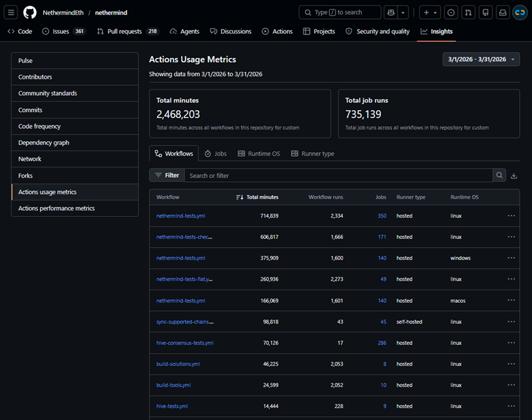Open row menu for hive-consensus-tests.yml
The width and height of the screenshot is (532, 420).
coord(511,342)
